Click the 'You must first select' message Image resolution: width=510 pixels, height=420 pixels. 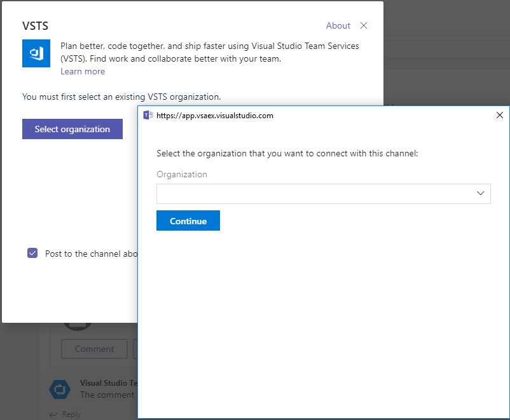coord(121,97)
